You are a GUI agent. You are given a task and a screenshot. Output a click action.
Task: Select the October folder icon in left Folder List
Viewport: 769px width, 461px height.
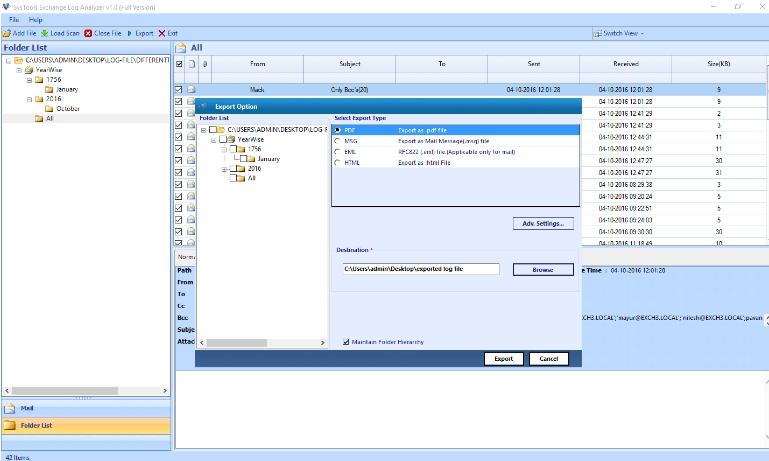49,108
